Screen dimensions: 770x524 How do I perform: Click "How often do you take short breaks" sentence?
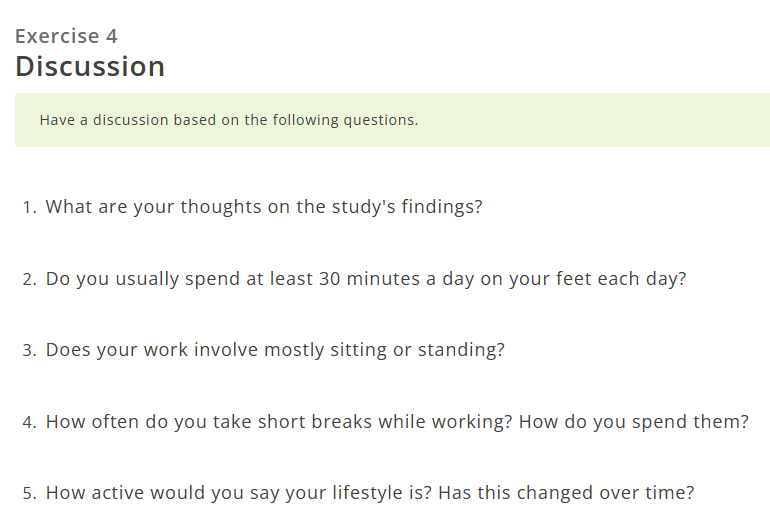click(x=279, y=422)
